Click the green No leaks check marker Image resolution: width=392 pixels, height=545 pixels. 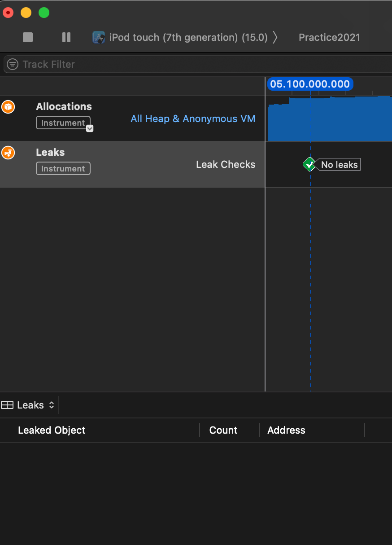[309, 164]
